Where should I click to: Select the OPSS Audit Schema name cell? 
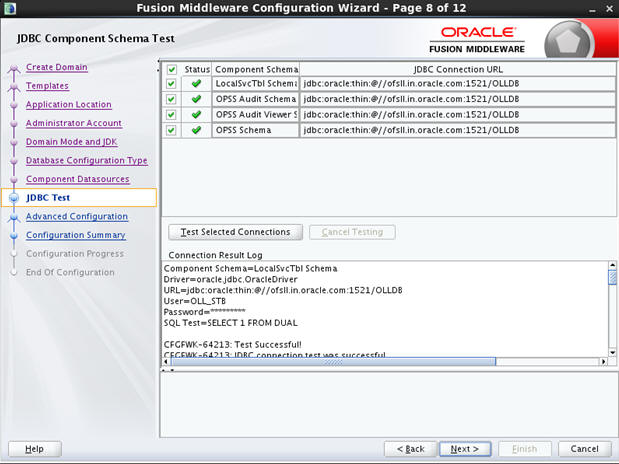tap(256, 99)
